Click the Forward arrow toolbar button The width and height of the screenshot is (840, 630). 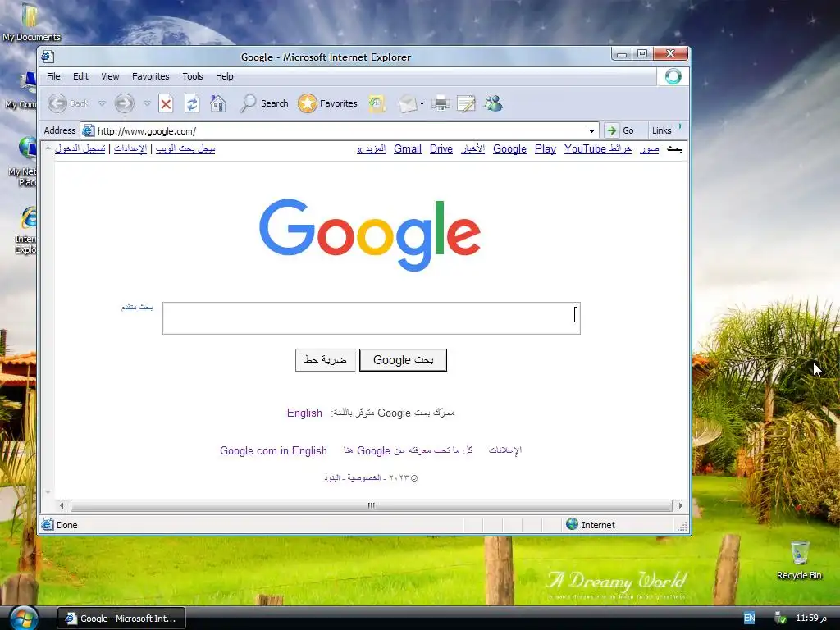(125, 103)
